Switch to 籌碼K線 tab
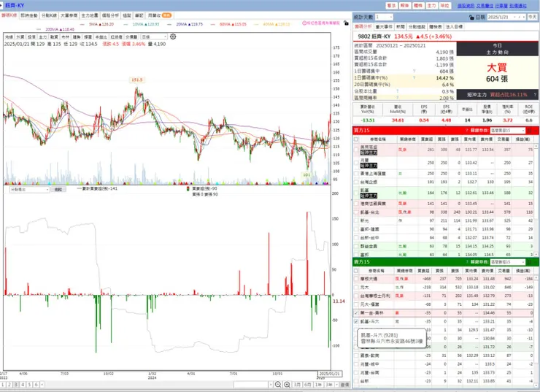This screenshot has height=392, width=540. point(9,15)
